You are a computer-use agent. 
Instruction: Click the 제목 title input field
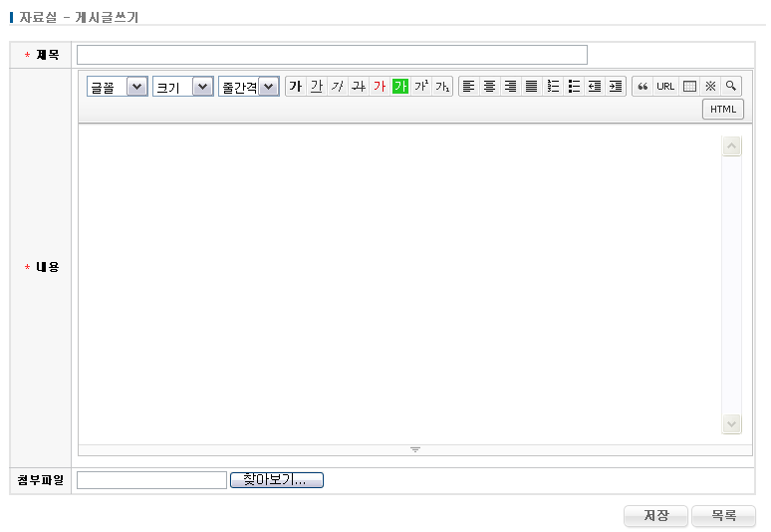click(x=332, y=55)
